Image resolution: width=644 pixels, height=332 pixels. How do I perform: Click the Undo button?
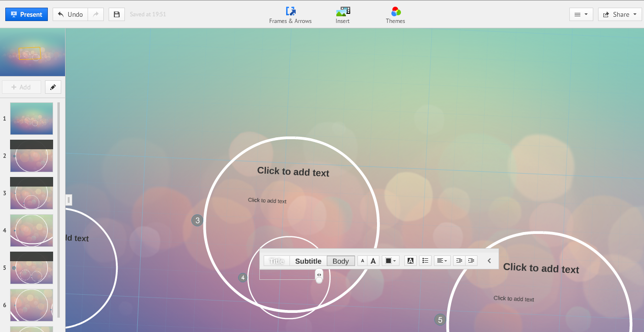[x=70, y=14]
